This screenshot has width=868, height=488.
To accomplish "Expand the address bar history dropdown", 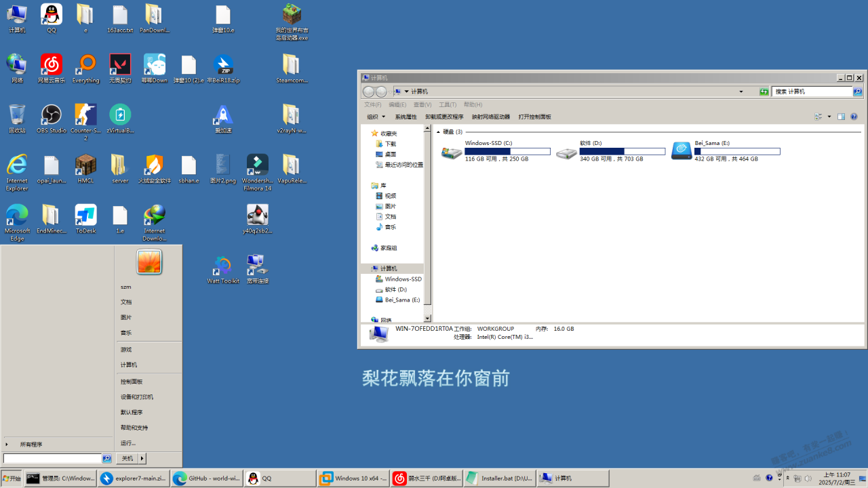I will [x=741, y=91].
